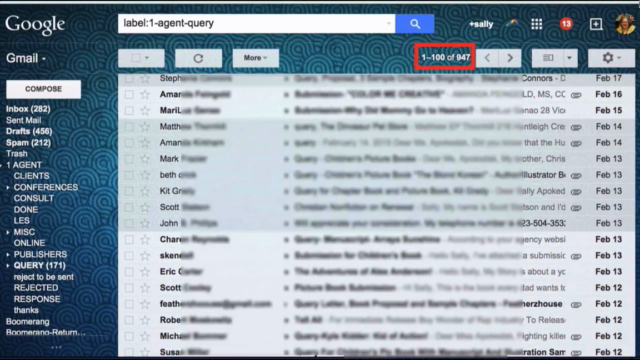Open the thanks label
This screenshot has width=640, height=360.
click(26, 311)
